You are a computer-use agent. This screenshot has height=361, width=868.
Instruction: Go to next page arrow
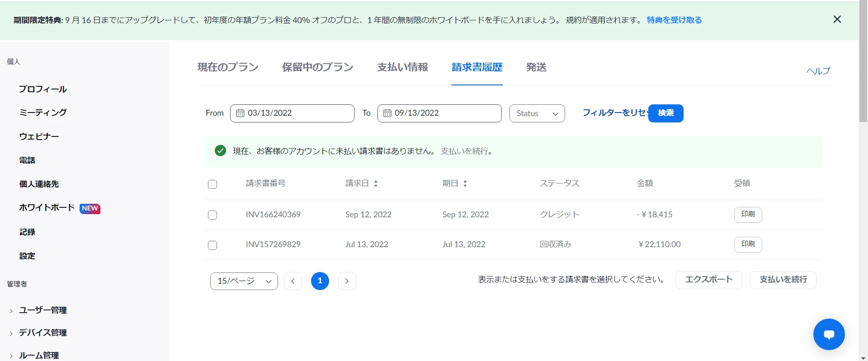347,281
